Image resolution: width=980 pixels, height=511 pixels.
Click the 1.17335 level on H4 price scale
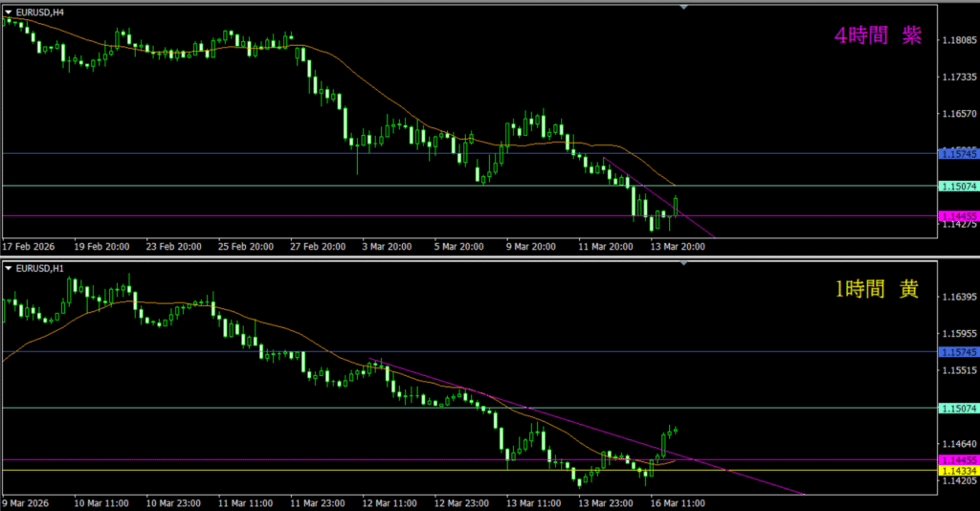(x=958, y=78)
